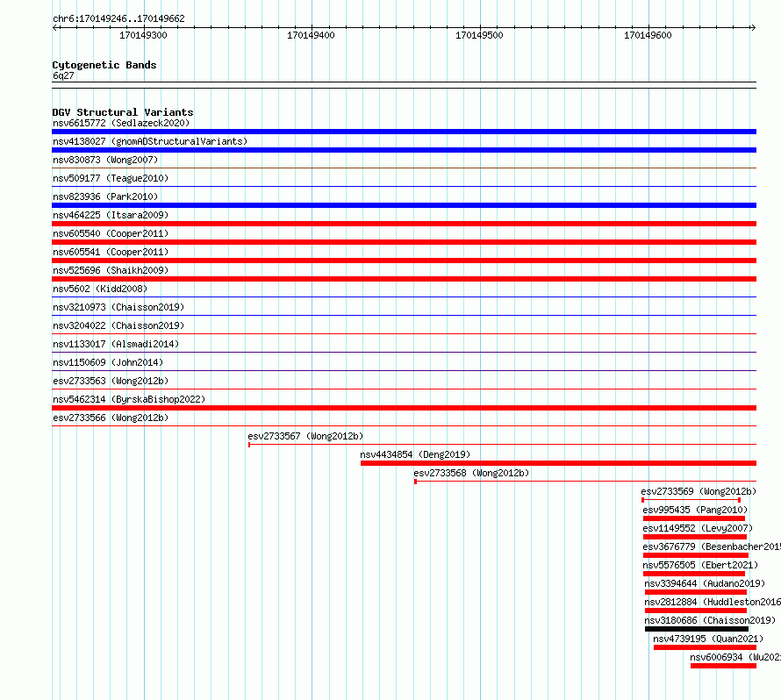The image size is (781, 700).
Task: Click ruler position 170149400
Action: (x=311, y=35)
